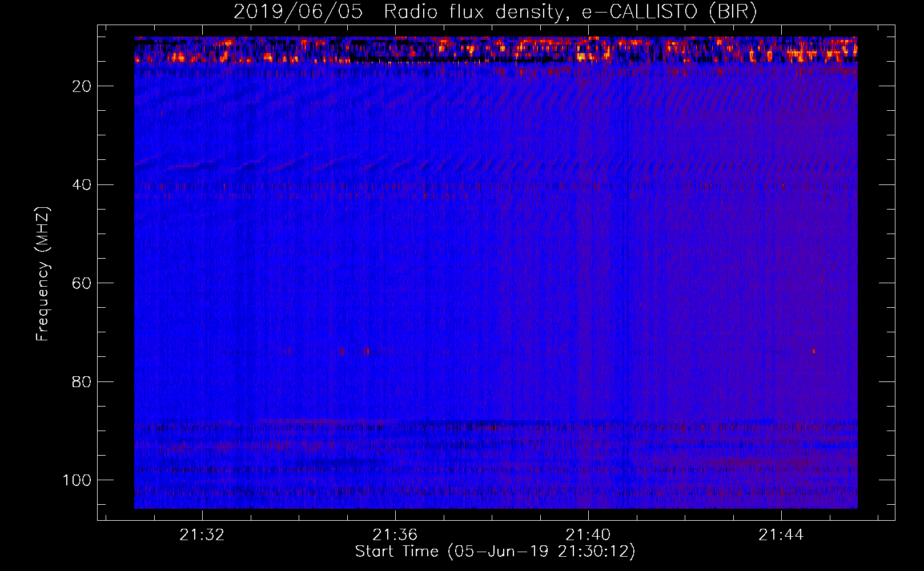Click the 60 MHz frequency tick label

tap(82, 283)
